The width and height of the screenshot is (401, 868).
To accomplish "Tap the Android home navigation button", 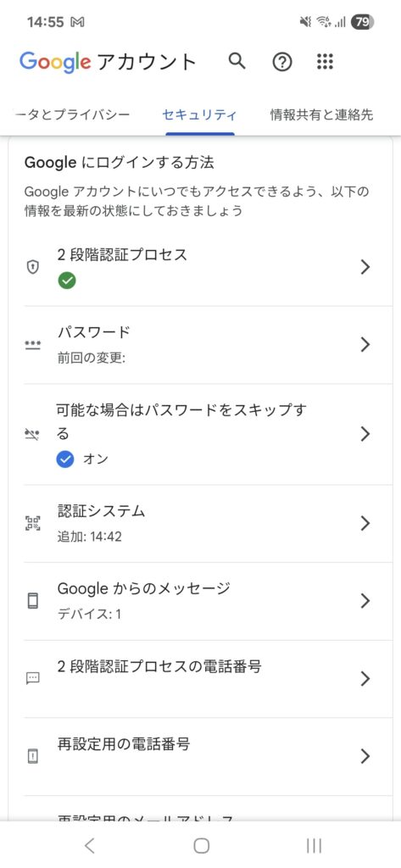I will coord(201,845).
